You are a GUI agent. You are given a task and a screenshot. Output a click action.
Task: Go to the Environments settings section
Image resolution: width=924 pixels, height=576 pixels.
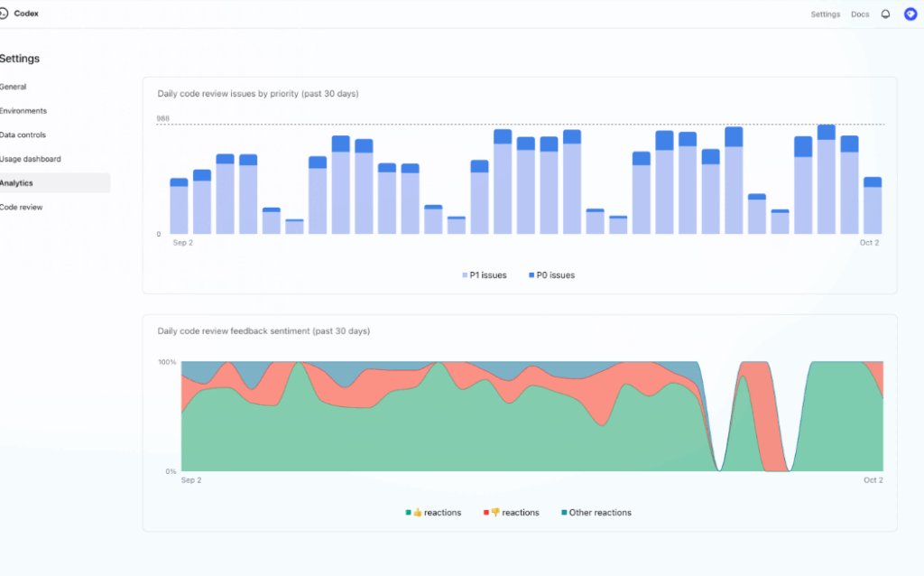(x=23, y=111)
